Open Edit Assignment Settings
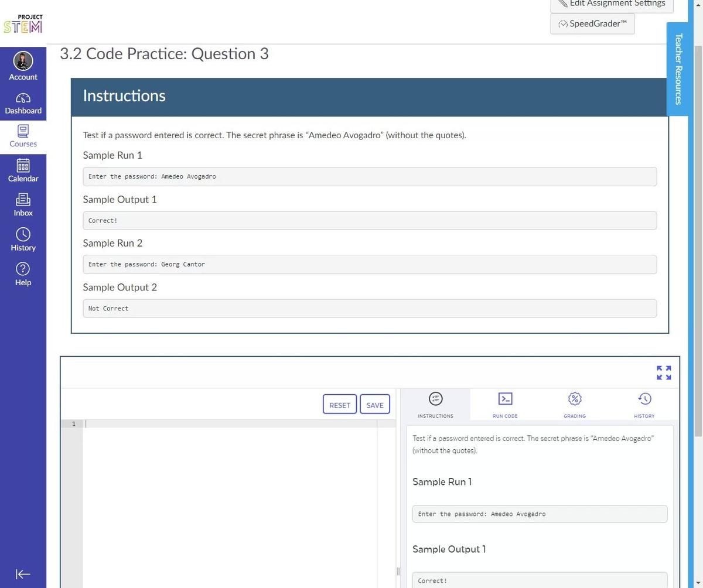Image resolution: width=703 pixels, height=588 pixels. coord(612,4)
